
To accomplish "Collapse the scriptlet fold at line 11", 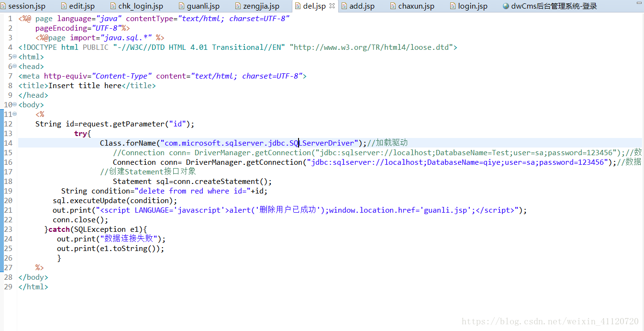I will 14,114.
